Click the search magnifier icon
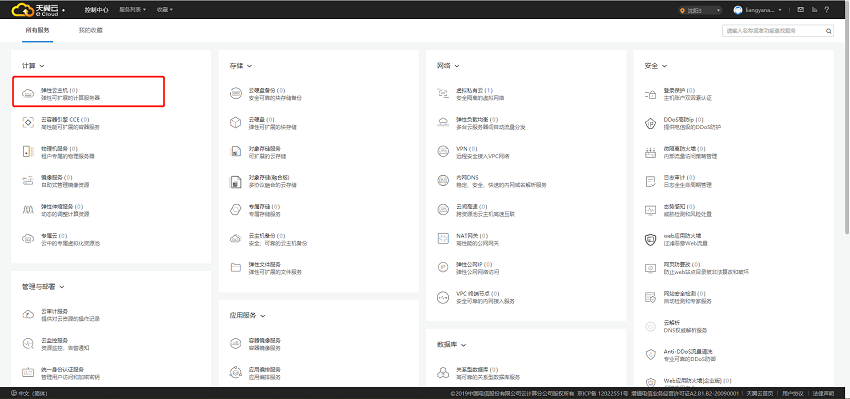This screenshot has width=850, height=399. tap(829, 31)
